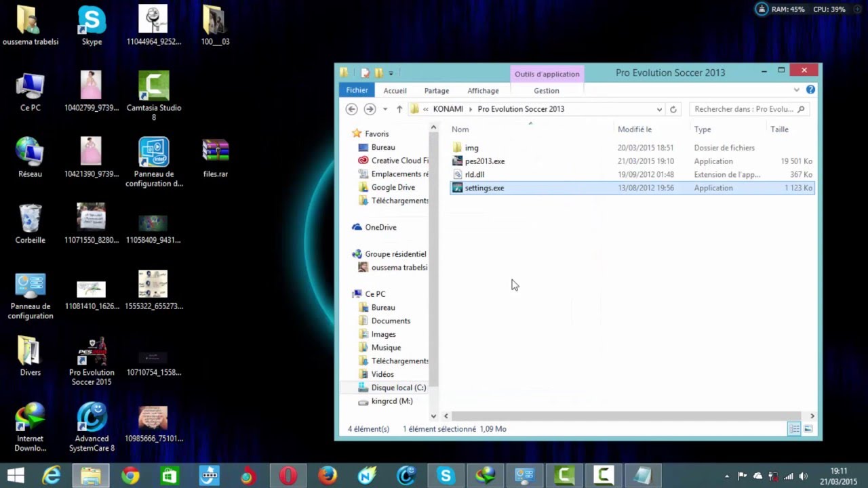Open the address bar history dropdown
Viewport: 868px width, 488px height.
coord(659,109)
